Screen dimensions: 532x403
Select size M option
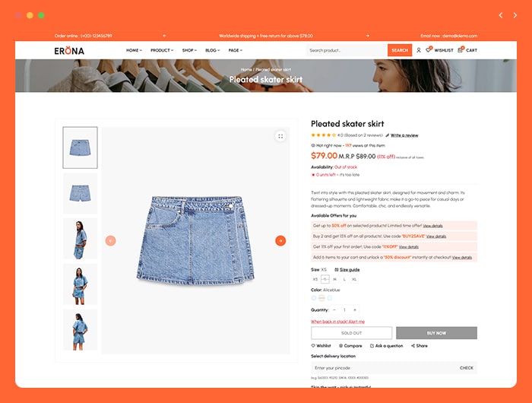334,279
